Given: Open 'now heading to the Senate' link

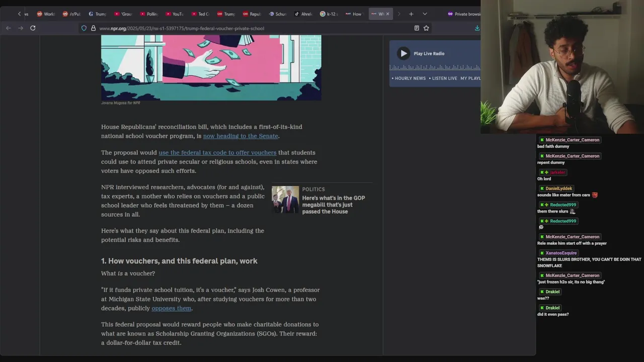Looking at the screenshot, I should click(x=240, y=136).
